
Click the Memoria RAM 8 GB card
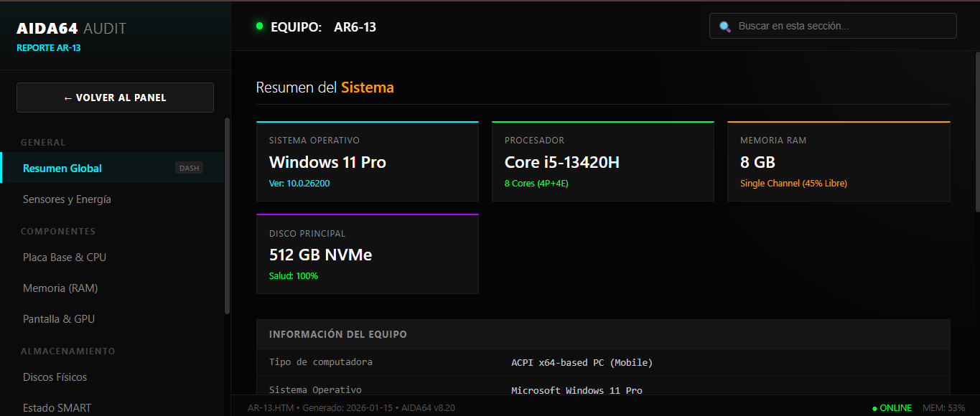(x=838, y=161)
